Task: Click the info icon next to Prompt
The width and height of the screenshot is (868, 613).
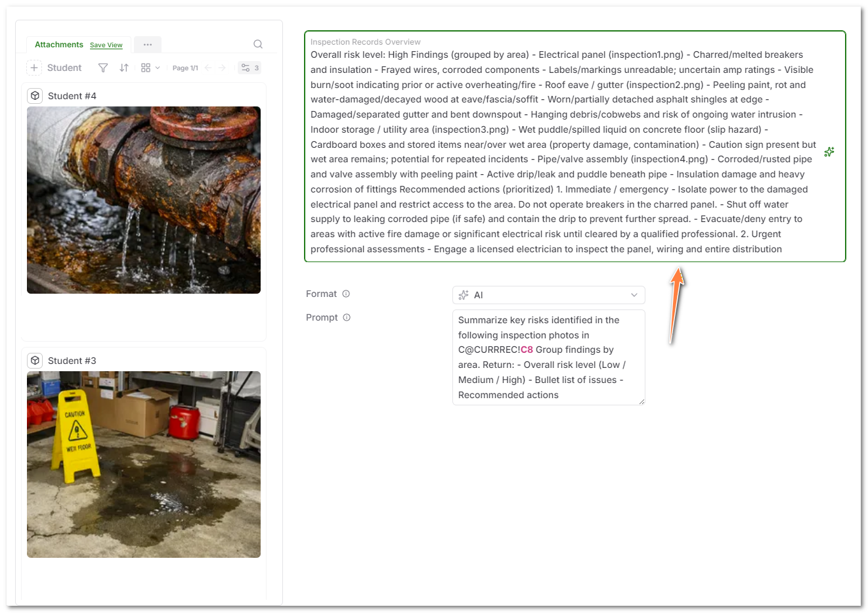Action: pos(346,317)
